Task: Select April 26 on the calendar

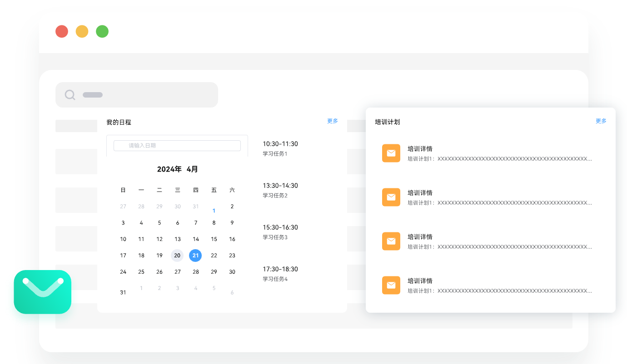Action: point(159,272)
